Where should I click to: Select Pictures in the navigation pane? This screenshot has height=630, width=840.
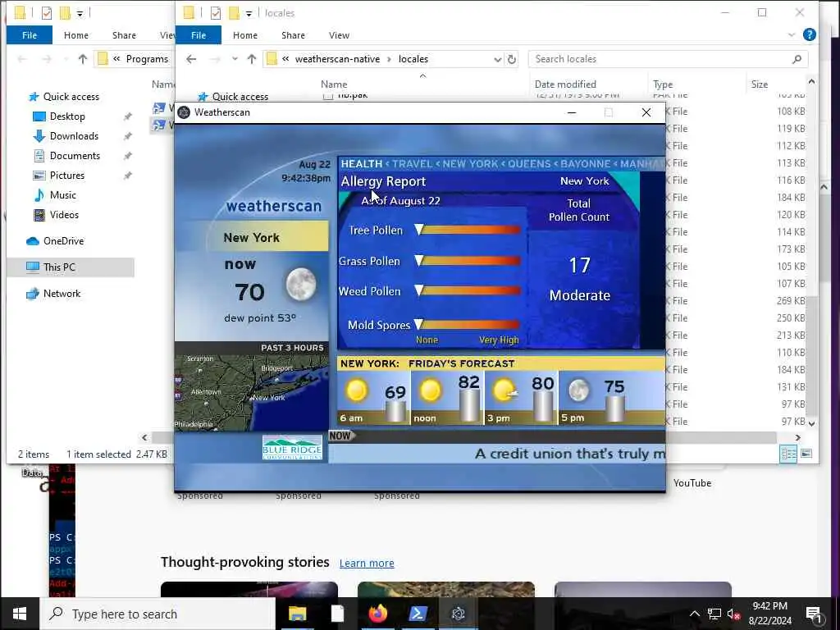pos(67,176)
